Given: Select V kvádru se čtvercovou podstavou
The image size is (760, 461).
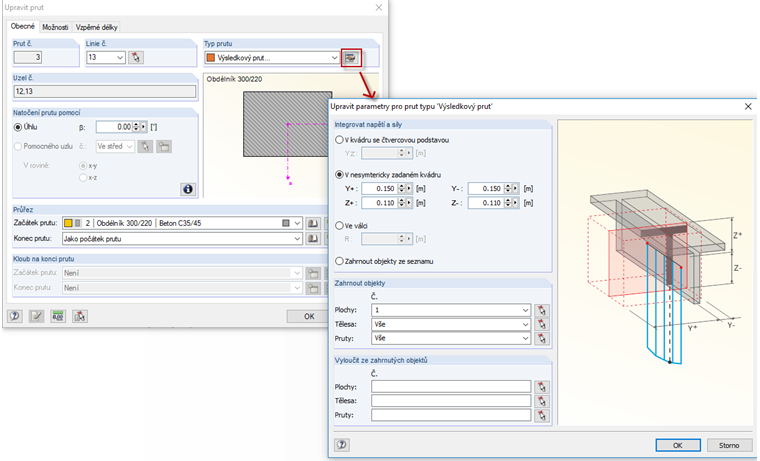Looking at the screenshot, I should [x=339, y=140].
